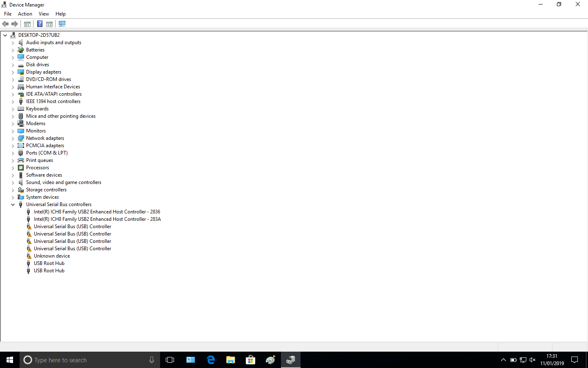The image size is (588, 368).
Task: Click the Unknown device warning icon
Action: click(29, 256)
